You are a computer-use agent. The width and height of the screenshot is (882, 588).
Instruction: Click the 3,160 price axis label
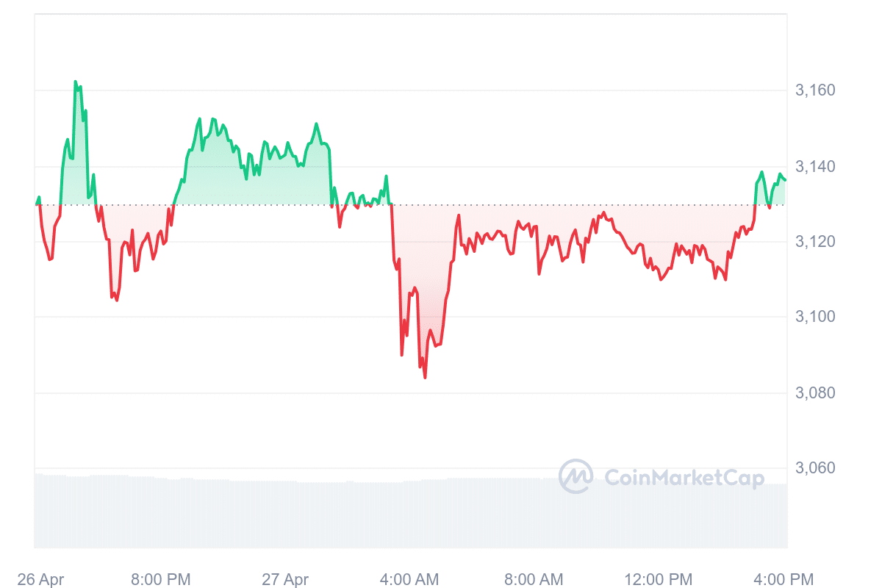pos(815,90)
